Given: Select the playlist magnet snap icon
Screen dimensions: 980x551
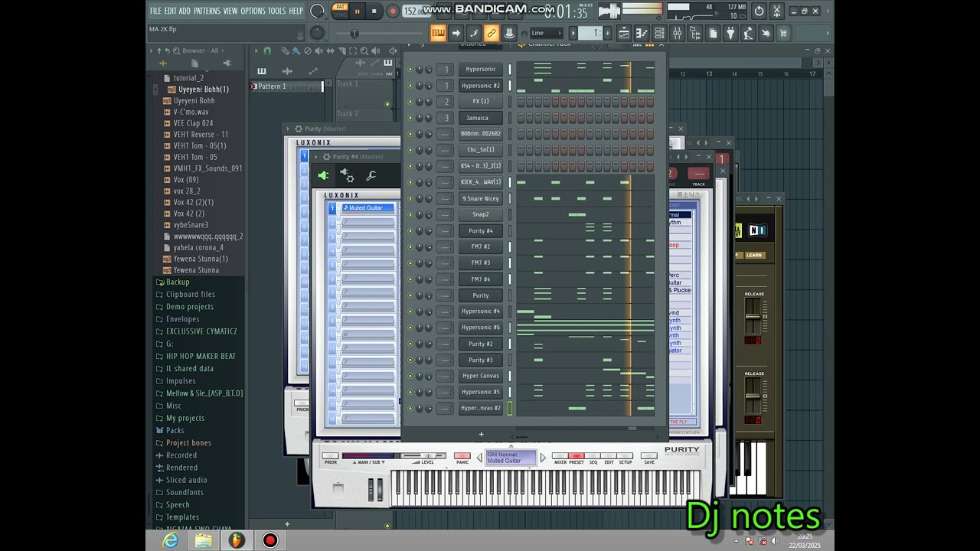Looking at the screenshot, I should coord(267,51).
